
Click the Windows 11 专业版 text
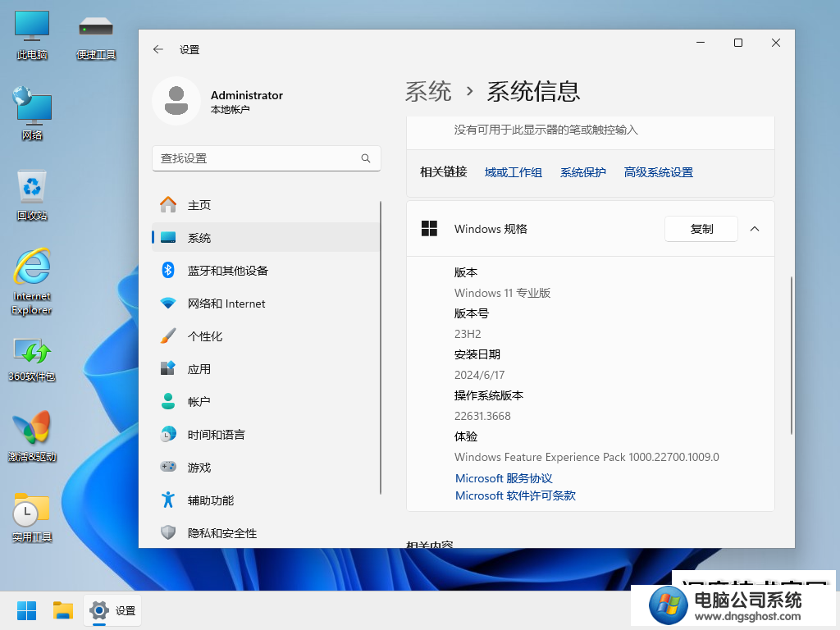click(502, 293)
